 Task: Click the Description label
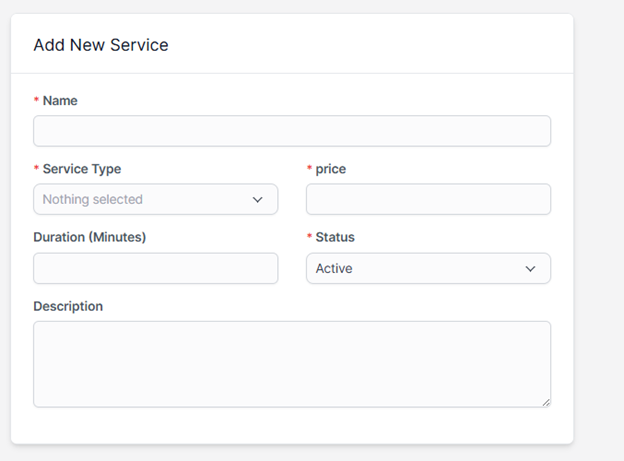point(68,306)
